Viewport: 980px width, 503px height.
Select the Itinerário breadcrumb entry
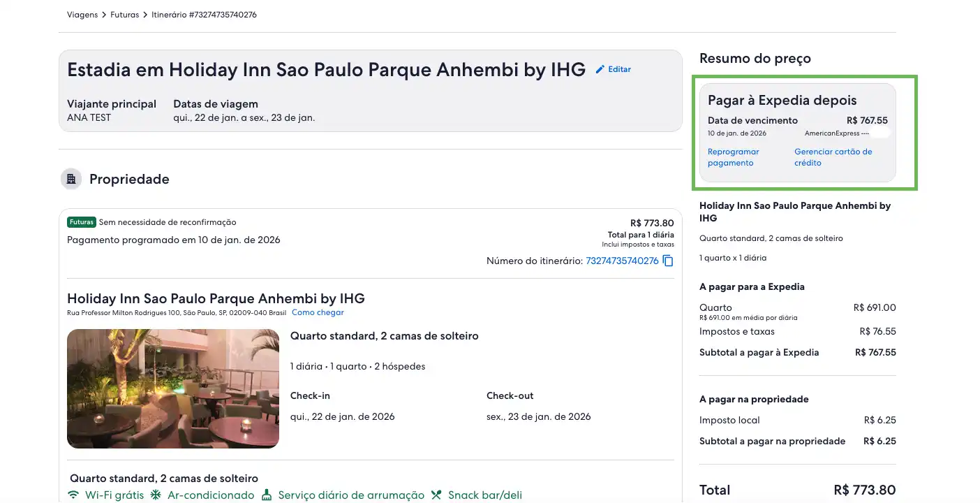[204, 14]
